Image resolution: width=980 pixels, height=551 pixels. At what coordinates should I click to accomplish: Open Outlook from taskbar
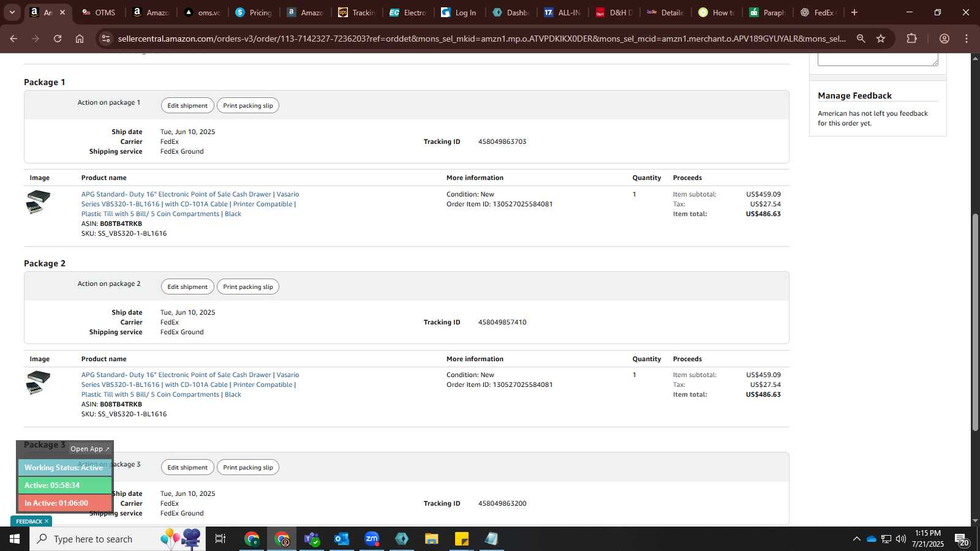click(342, 539)
